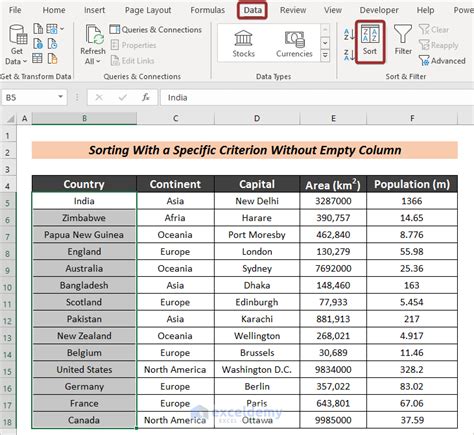This screenshot has height=435, width=474.
Task: Open the Page Layout tab
Action: click(148, 10)
